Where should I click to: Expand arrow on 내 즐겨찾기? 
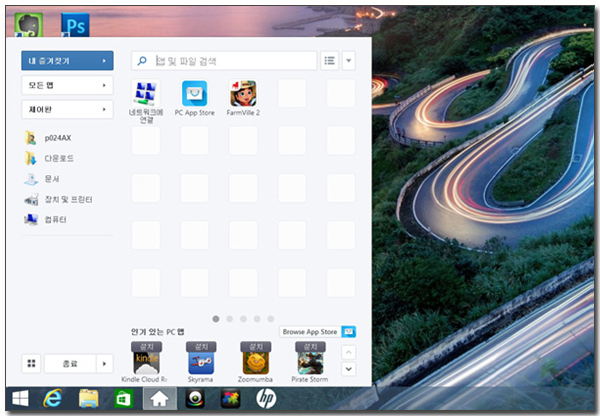pyautogui.click(x=104, y=61)
